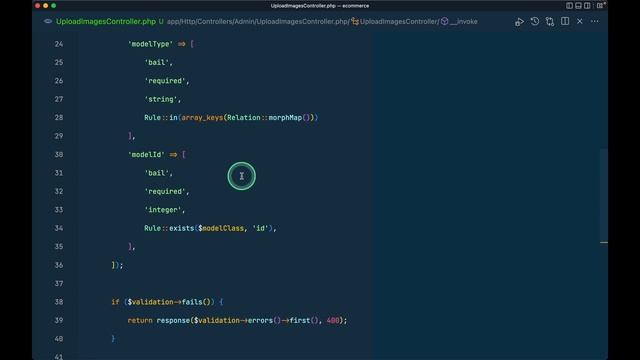This screenshot has width=640, height=360.
Task: Open the file timeline history icon
Action: click(x=535, y=21)
